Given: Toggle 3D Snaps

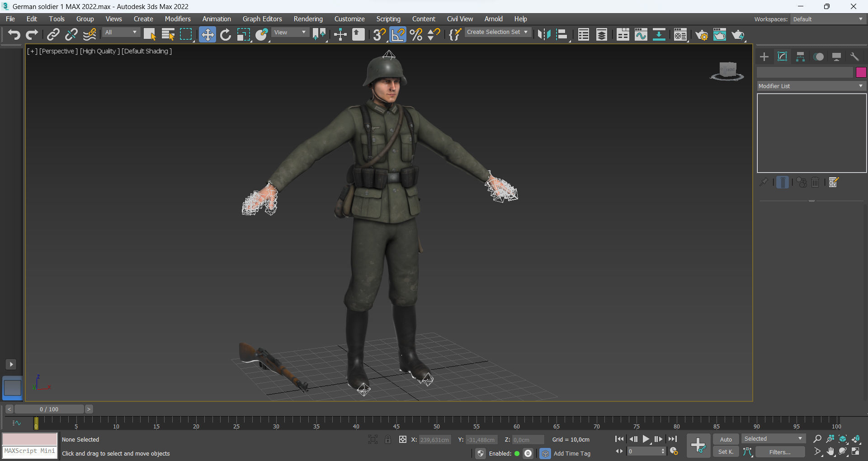Looking at the screenshot, I should point(379,34).
